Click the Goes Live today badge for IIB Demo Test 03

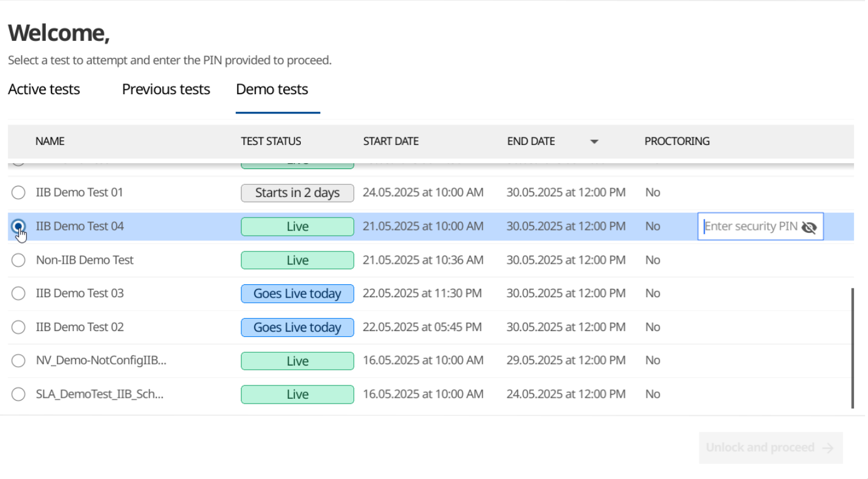click(297, 293)
